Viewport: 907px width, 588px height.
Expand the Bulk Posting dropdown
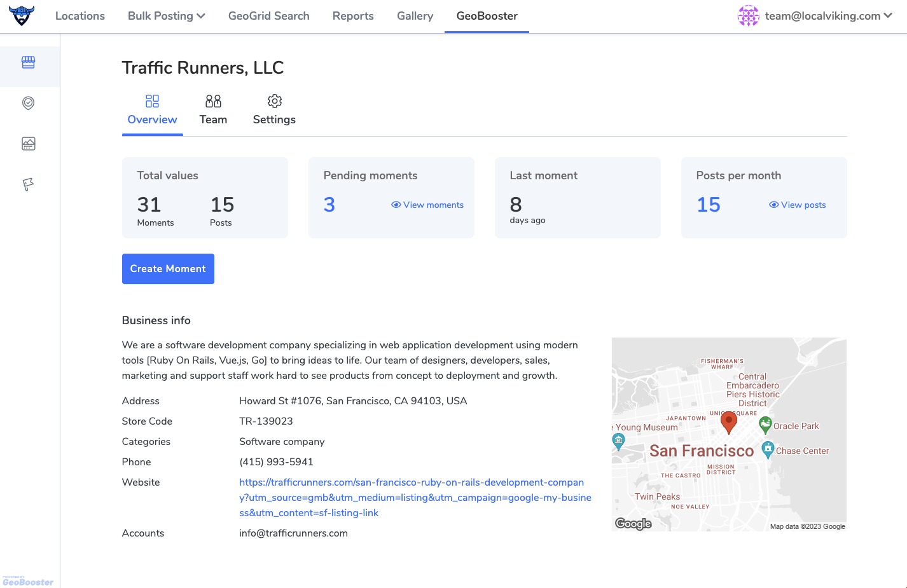(166, 15)
